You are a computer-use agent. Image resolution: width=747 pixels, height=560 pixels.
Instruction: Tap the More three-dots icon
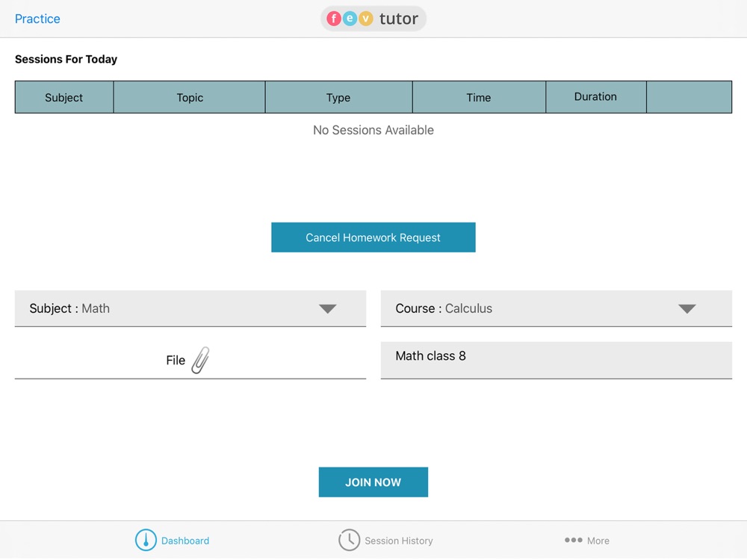573,540
